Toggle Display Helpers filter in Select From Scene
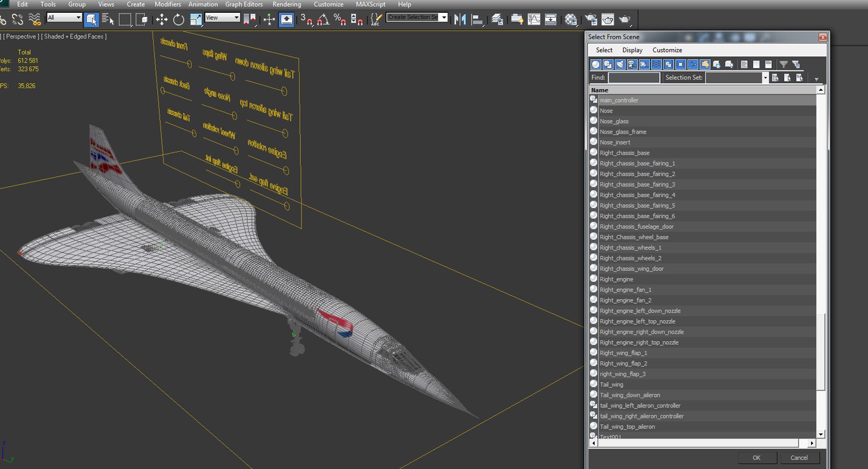The image size is (868, 469). coord(645,64)
